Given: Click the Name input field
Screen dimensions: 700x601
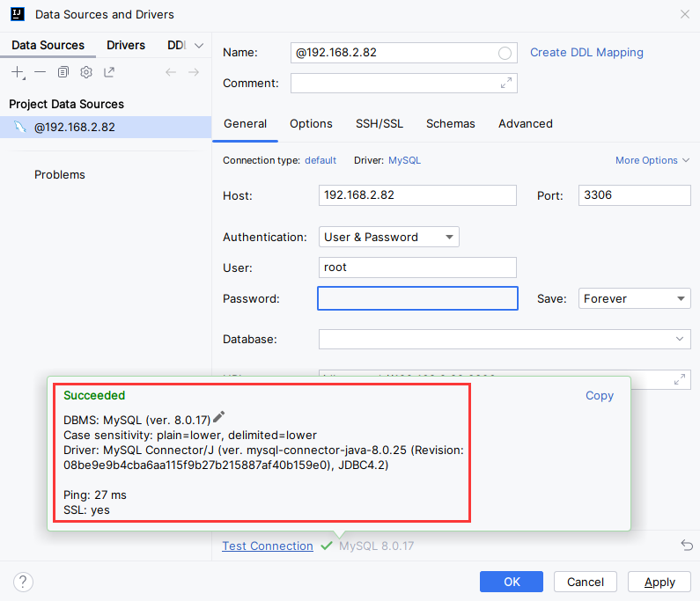Looking at the screenshot, I should (x=403, y=53).
